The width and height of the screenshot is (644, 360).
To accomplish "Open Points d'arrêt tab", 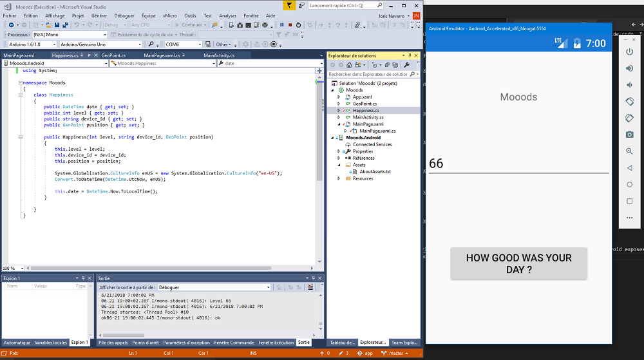I will point(146,343).
